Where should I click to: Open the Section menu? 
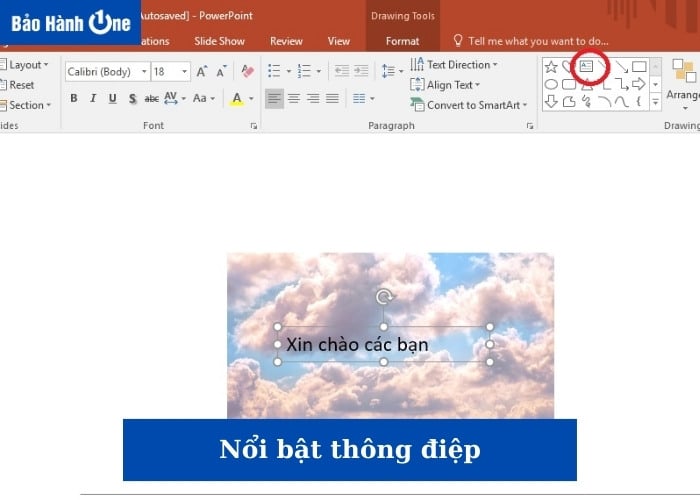tap(25, 105)
